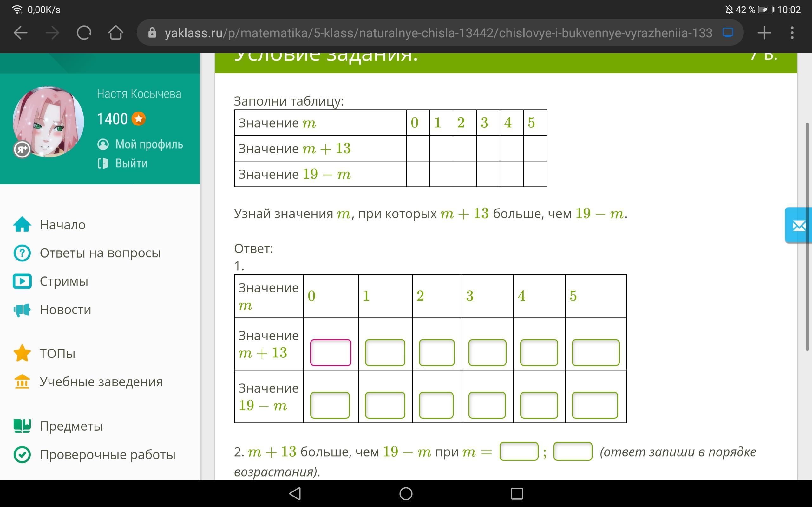Open Ответы на вопросы section

(100, 253)
